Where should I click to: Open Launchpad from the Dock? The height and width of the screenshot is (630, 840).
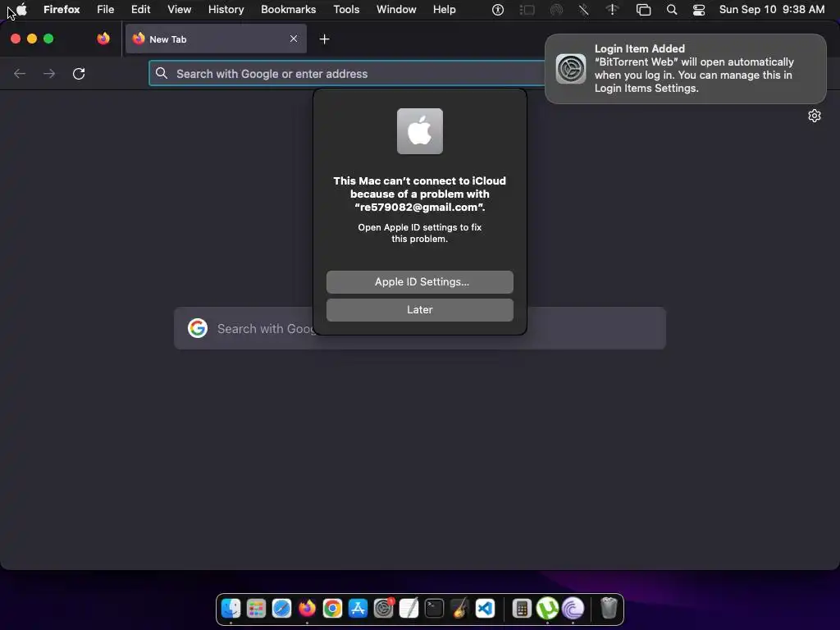256,609
